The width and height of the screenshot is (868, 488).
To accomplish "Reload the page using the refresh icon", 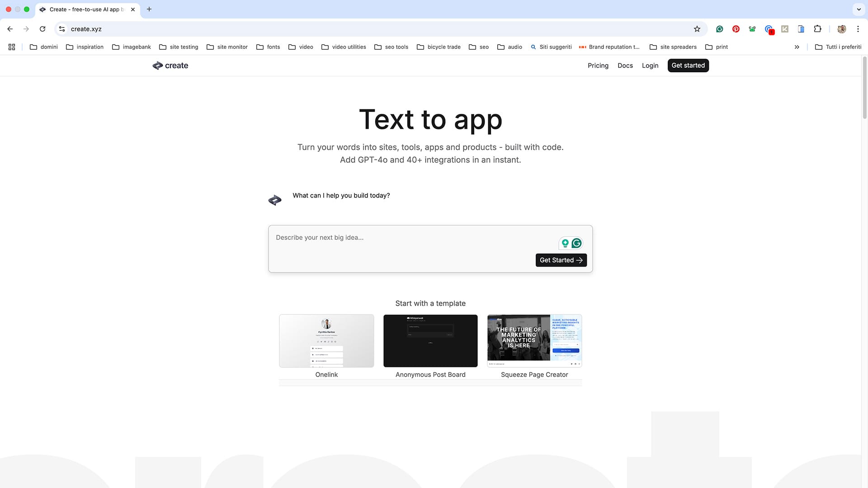I will tap(42, 28).
